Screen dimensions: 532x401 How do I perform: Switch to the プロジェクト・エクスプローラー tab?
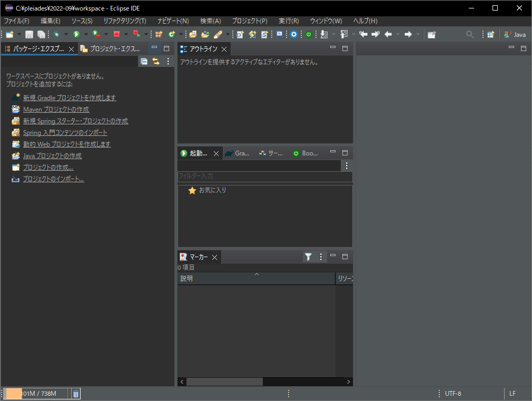coord(111,49)
